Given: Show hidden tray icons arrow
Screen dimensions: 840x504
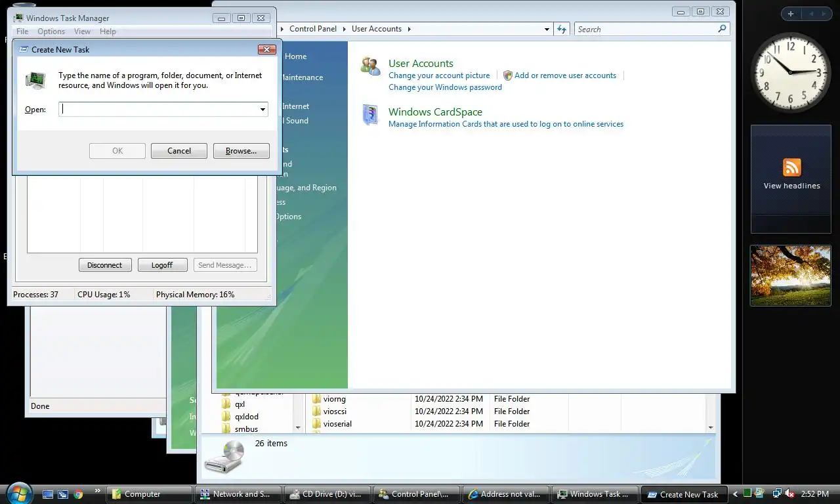Looking at the screenshot, I should [x=735, y=494].
